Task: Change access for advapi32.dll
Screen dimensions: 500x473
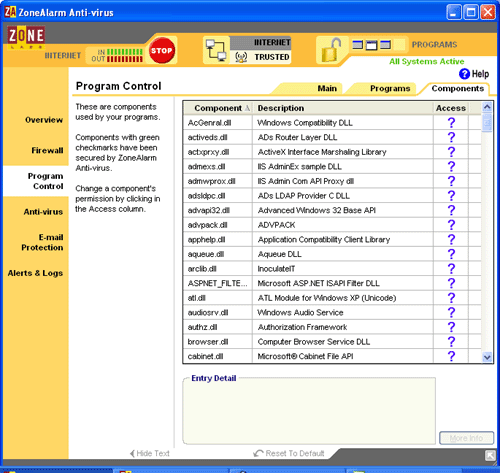Action: click(451, 210)
